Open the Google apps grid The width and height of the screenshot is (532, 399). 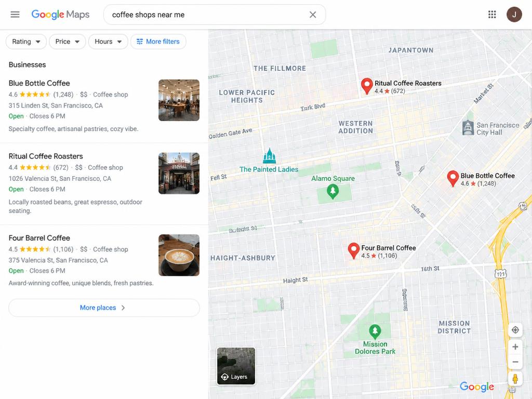pyautogui.click(x=492, y=15)
